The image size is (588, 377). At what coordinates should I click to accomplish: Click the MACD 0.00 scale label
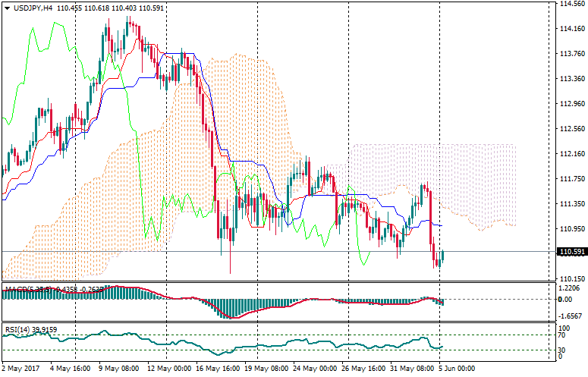tap(566, 299)
